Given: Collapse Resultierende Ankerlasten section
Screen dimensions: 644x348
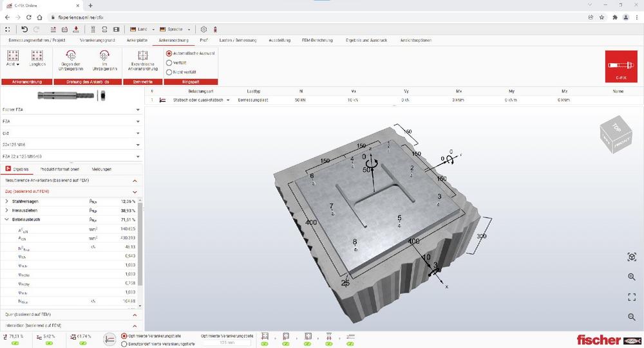Looking at the screenshot, I should tap(135, 181).
